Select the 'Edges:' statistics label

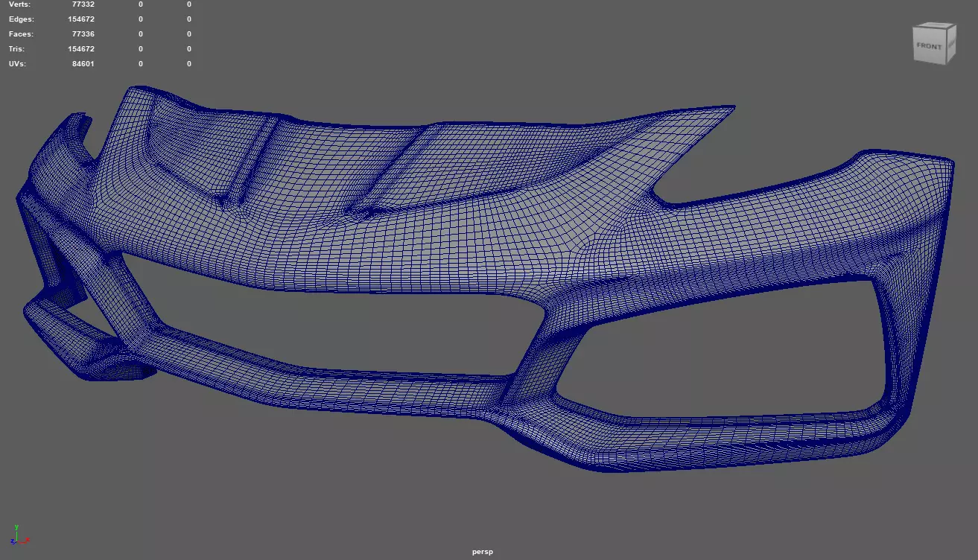tap(21, 19)
